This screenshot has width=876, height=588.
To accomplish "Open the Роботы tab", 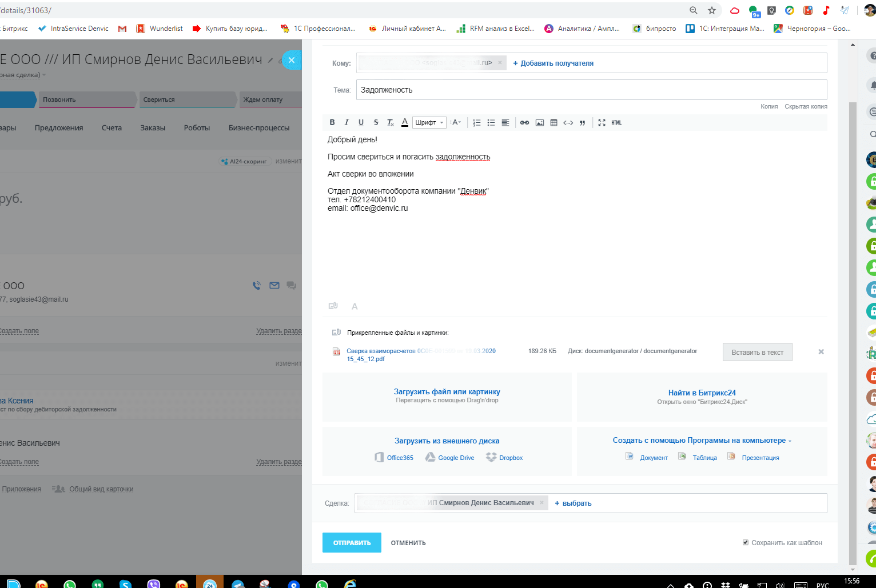I will pos(197,128).
